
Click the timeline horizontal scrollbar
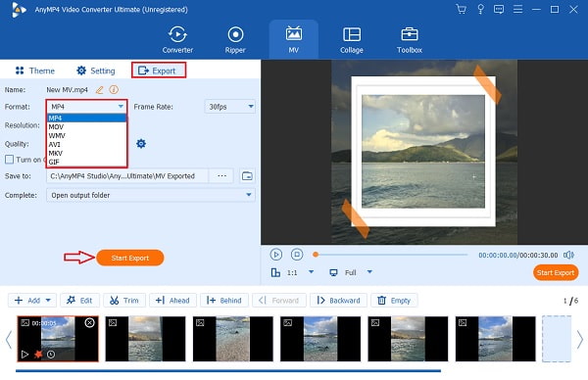tap(228, 371)
